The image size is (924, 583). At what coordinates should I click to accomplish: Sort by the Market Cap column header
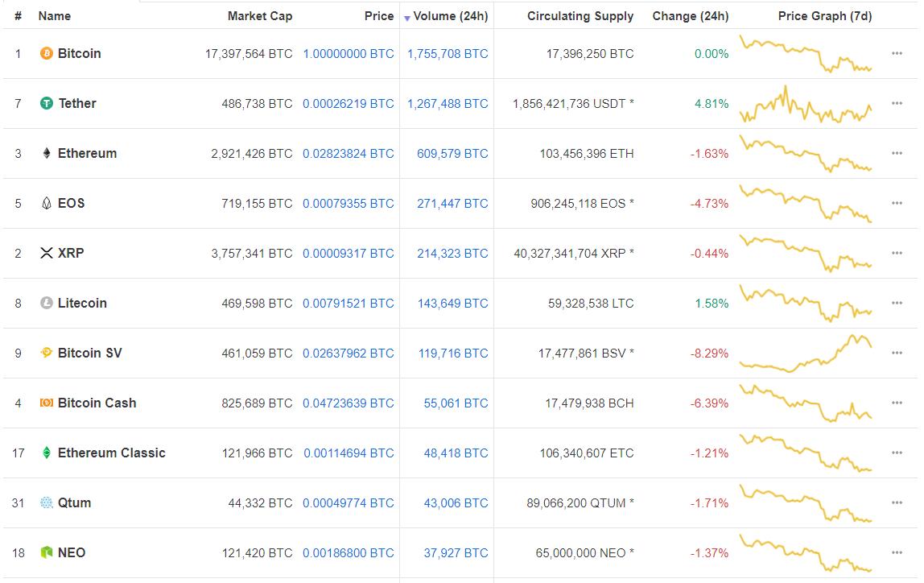pyautogui.click(x=260, y=16)
